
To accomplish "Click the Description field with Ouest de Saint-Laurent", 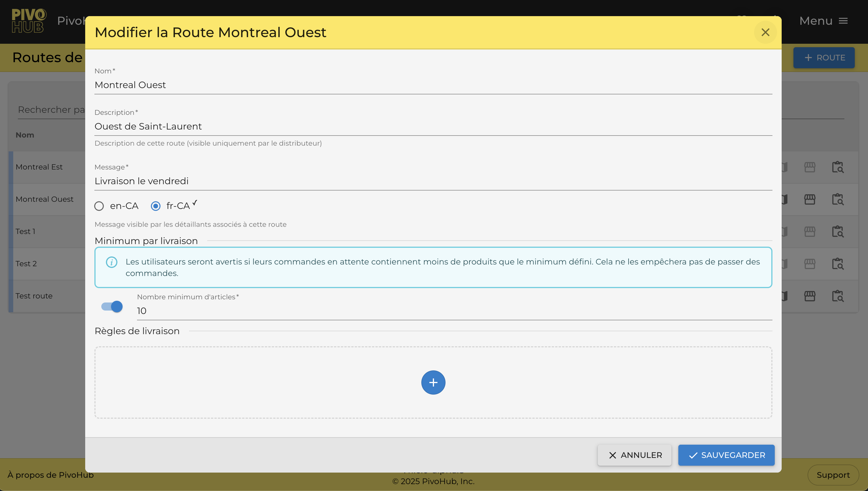I will (x=433, y=126).
